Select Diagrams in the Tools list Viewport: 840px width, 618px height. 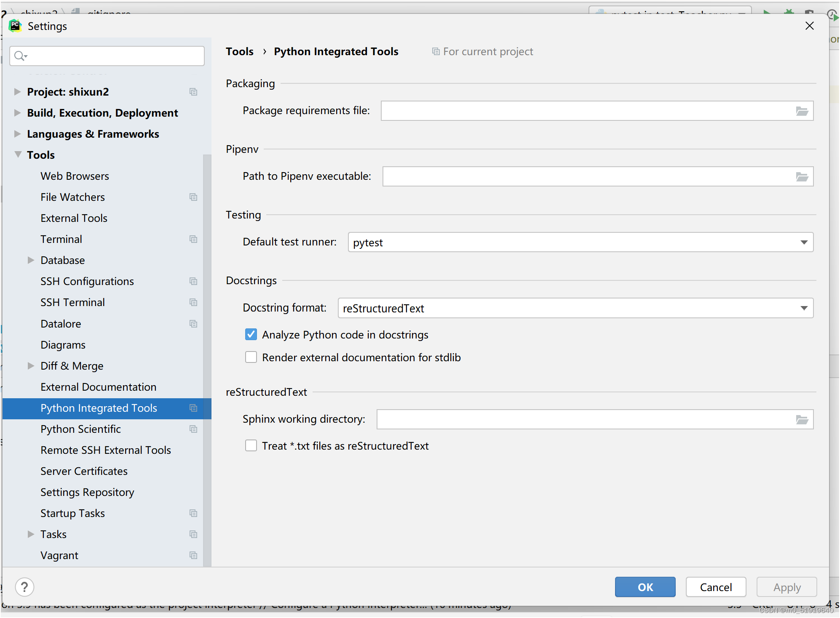[63, 345]
